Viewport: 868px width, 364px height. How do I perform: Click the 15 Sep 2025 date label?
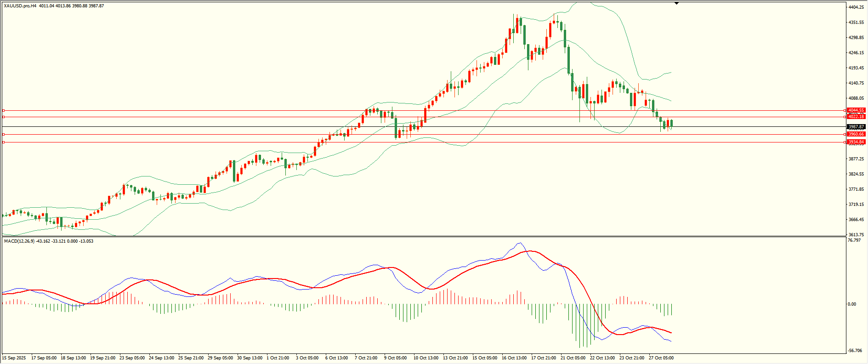click(14, 358)
